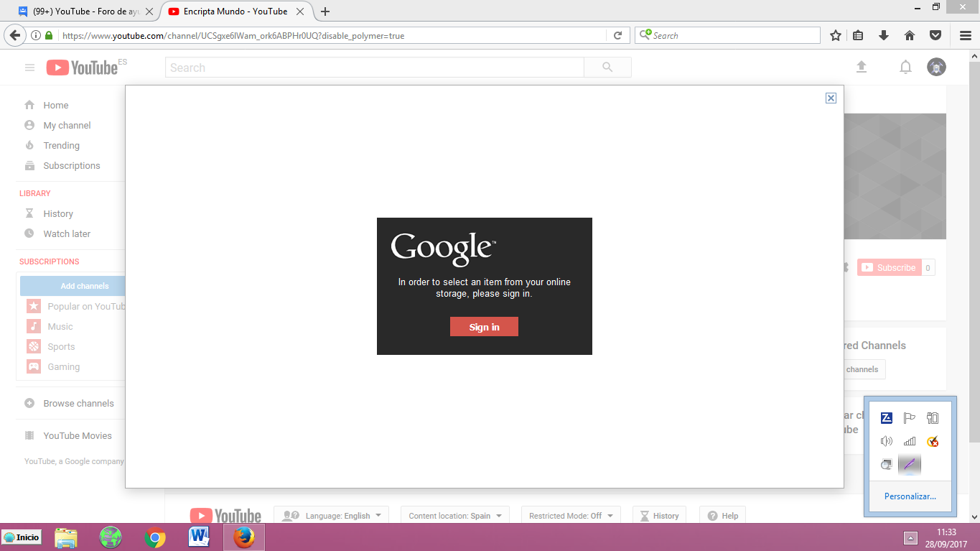Click the Firefox taskbar icon
This screenshot has height=551, width=980.
[x=244, y=537]
